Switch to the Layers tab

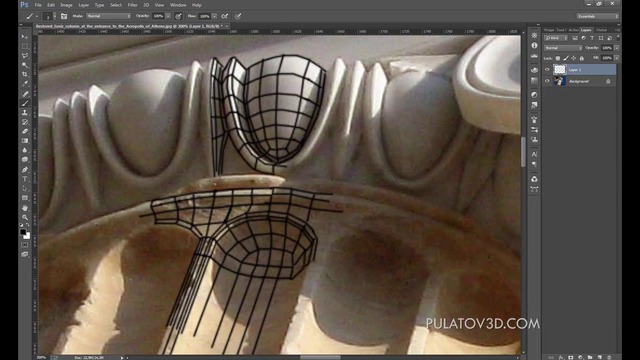586,30
